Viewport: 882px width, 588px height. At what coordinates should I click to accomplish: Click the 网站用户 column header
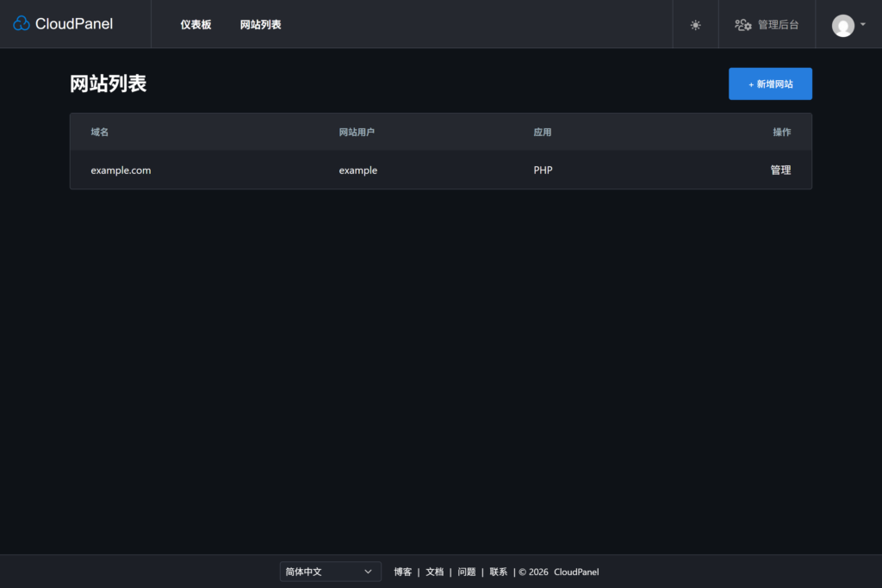(357, 132)
